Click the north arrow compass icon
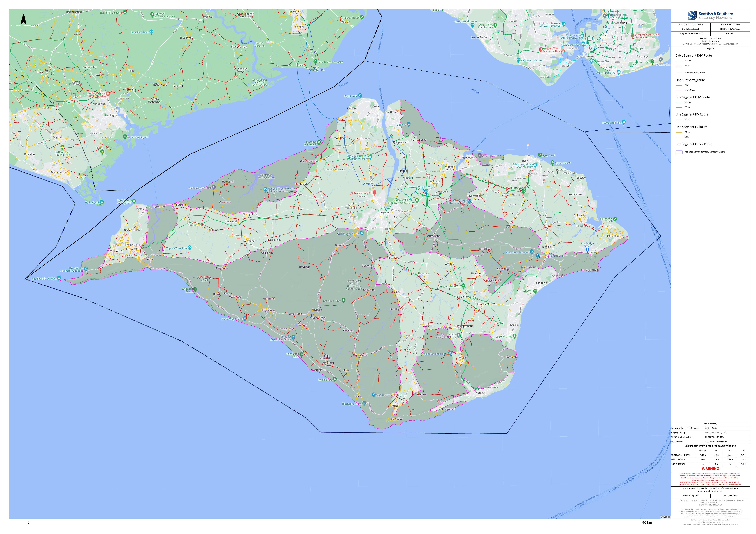 point(23,19)
